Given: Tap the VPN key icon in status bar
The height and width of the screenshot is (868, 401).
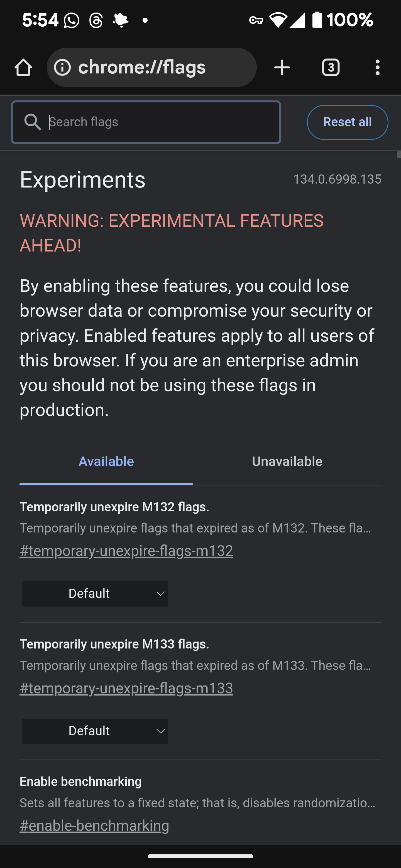Looking at the screenshot, I should point(256,21).
